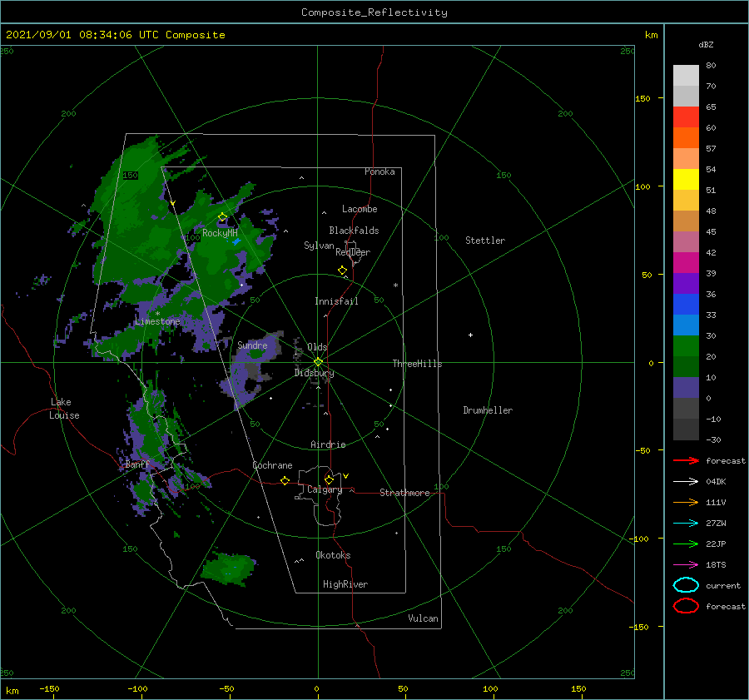Click the light blue echo pixel near RockyMH

point(236,241)
